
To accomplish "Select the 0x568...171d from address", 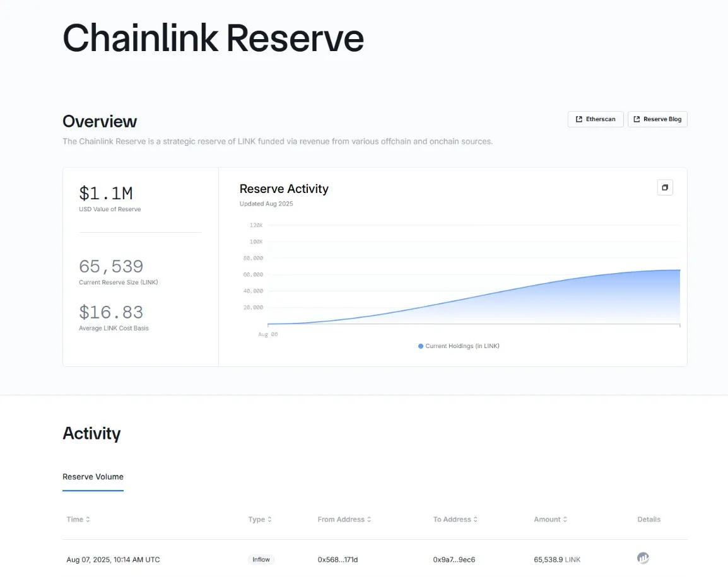I will coord(338,559).
